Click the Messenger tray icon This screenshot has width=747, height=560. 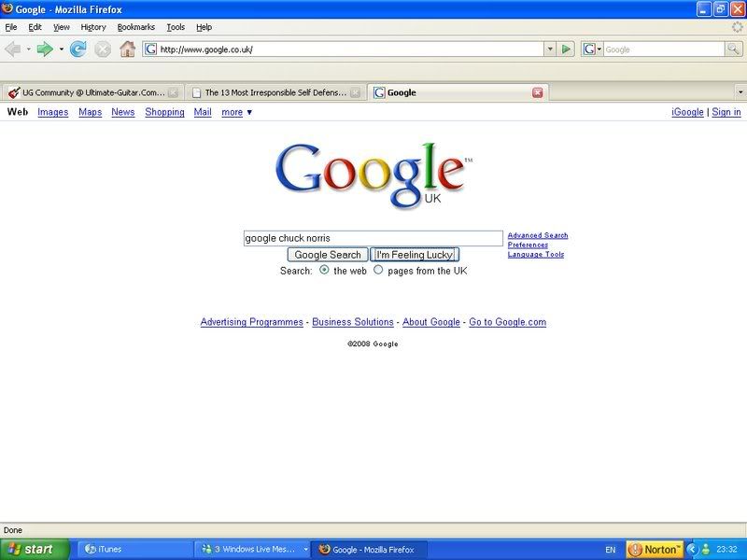point(706,549)
